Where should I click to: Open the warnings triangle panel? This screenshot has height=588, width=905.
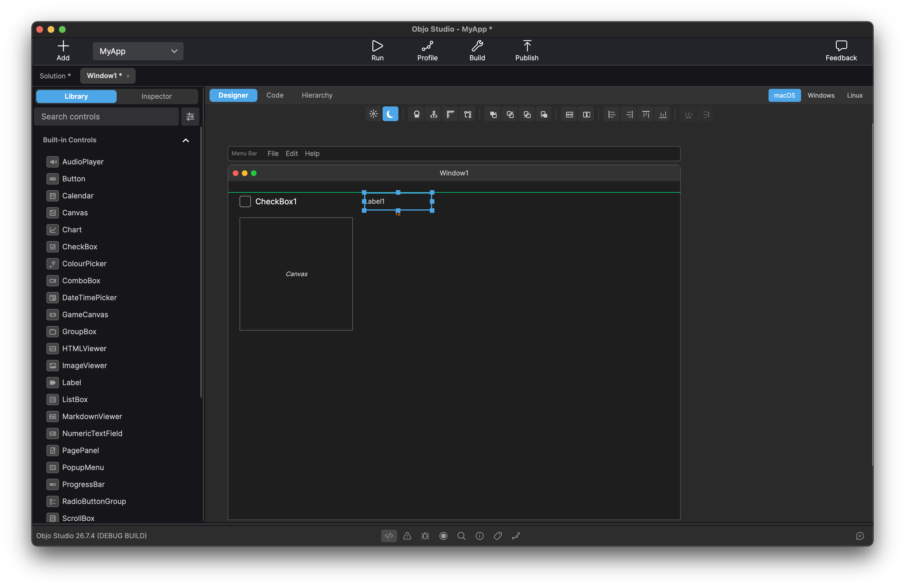[407, 536]
